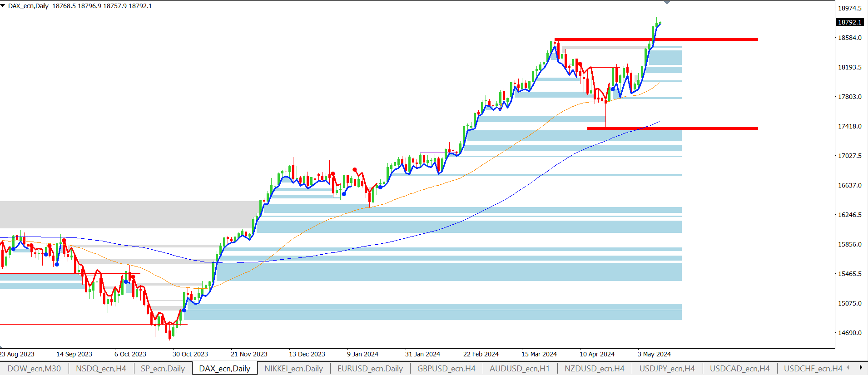Click the 16637.0 price axis label
The image size is (868, 375).
tap(850, 185)
